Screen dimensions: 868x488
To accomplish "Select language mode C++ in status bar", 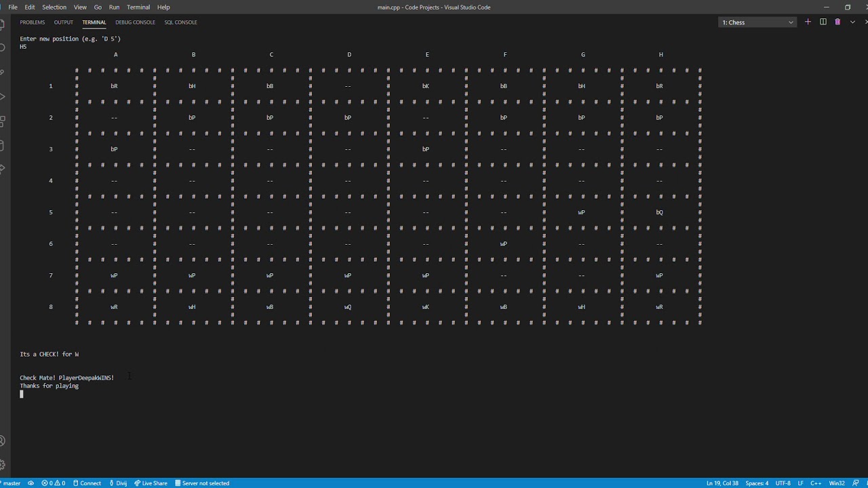I will pos(816,483).
